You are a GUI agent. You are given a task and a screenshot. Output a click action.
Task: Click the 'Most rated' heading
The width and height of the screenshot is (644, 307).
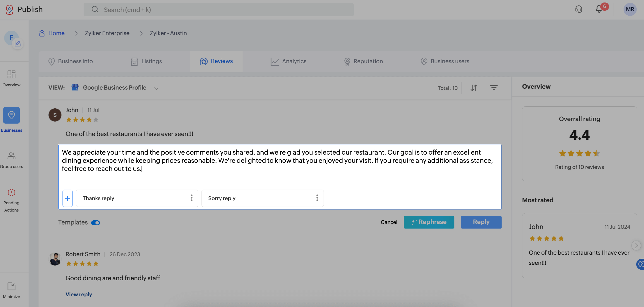538,200
